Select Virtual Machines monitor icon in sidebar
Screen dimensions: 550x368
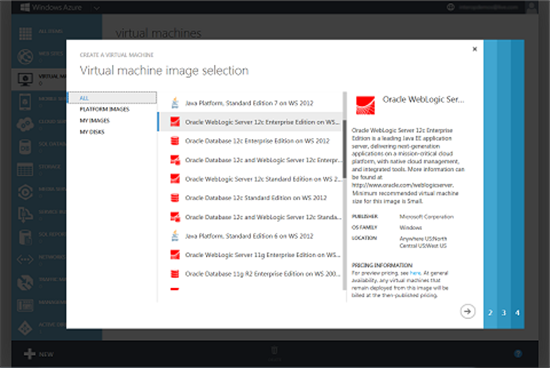point(25,79)
